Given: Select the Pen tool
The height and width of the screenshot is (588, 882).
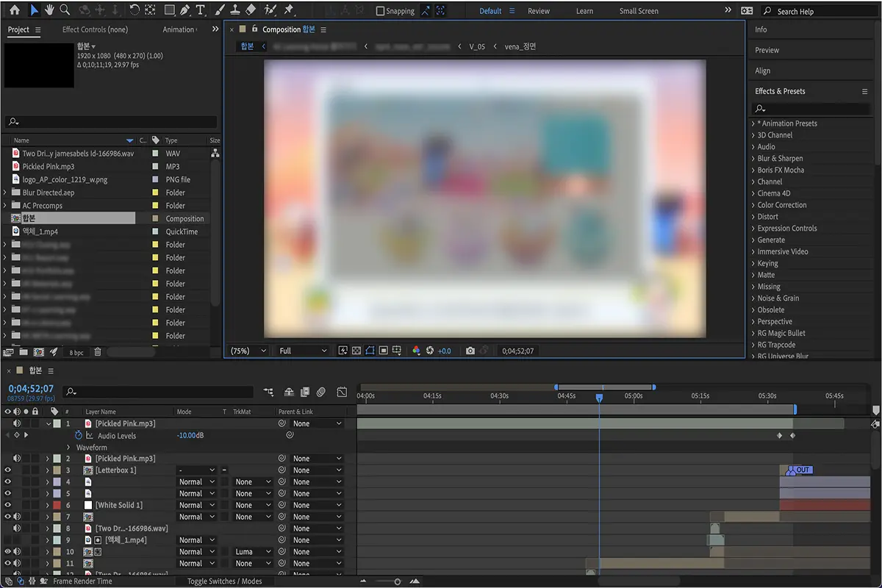Looking at the screenshot, I should pos(184,10).
